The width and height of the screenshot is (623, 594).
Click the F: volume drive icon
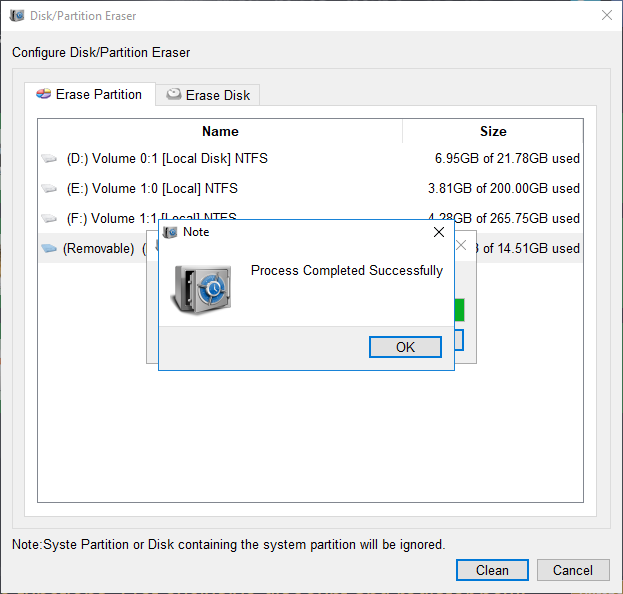[49, 219]
